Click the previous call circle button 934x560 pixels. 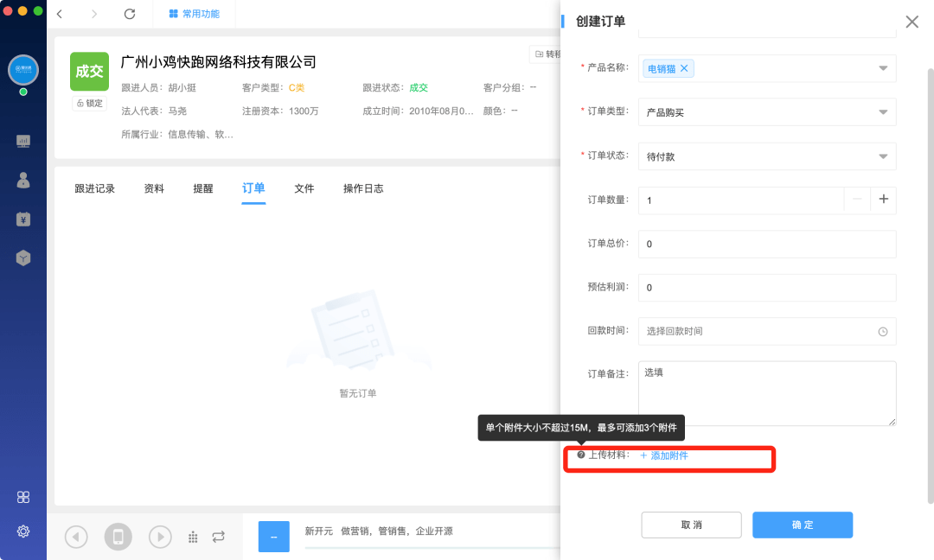pyautogui.click(x=76, y=537)
